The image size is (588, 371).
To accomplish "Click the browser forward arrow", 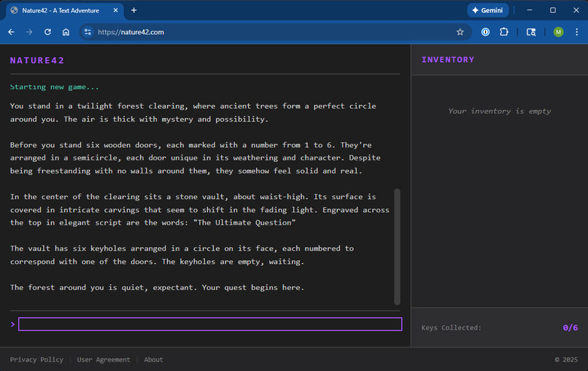I will pos(29,32).
